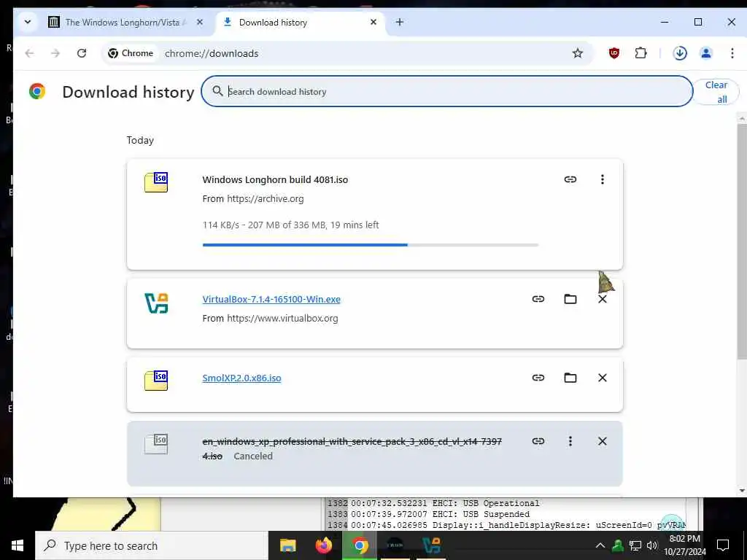This screenshot has width=747, height=560.
Task: Open the uBlock Origin extension
Action: [614, 53]
